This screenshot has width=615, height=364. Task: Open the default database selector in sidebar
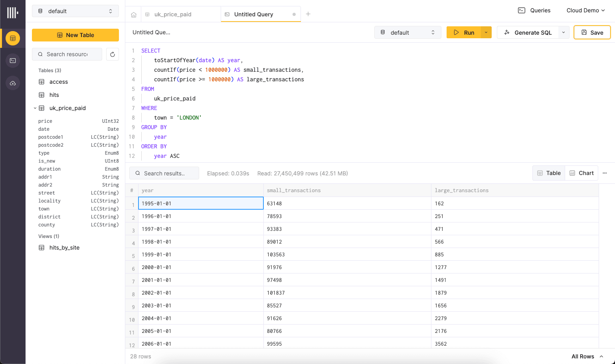[x=75, y=11]
